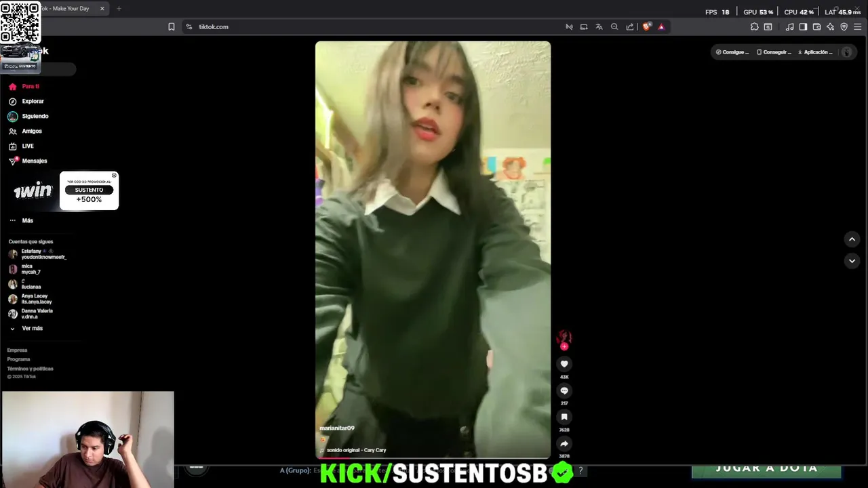Like the video with heart icon
Viewport: 868px width, 488px height.
[x=564, y=364]
